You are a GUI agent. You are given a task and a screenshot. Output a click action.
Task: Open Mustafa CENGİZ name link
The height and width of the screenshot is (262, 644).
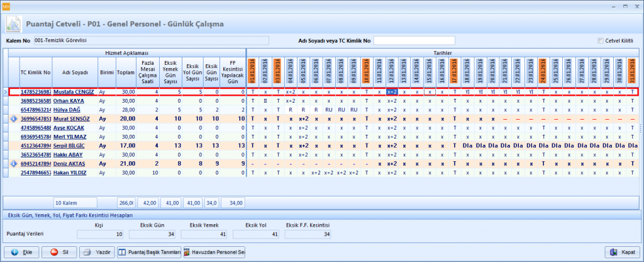pyautogui.click(x=74, y=92)
